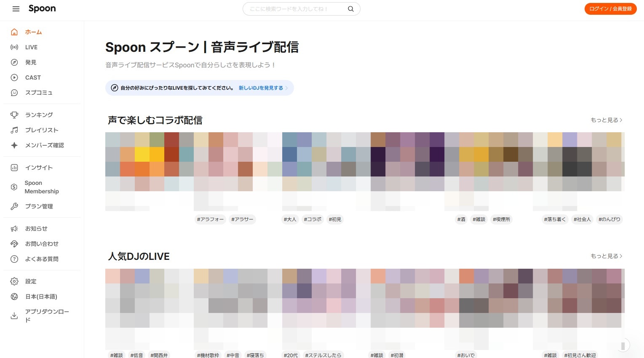Click the メンバーズ確認 sparkle icon

[x=14, y=145]
